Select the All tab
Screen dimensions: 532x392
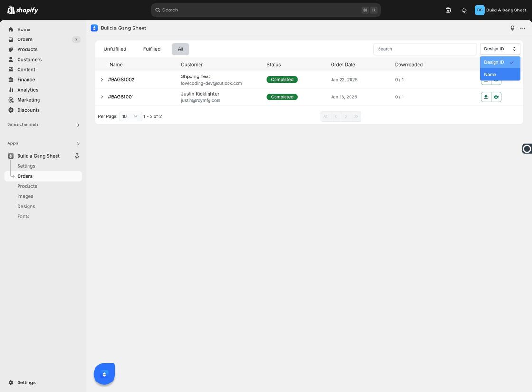(x=180, y=49)
